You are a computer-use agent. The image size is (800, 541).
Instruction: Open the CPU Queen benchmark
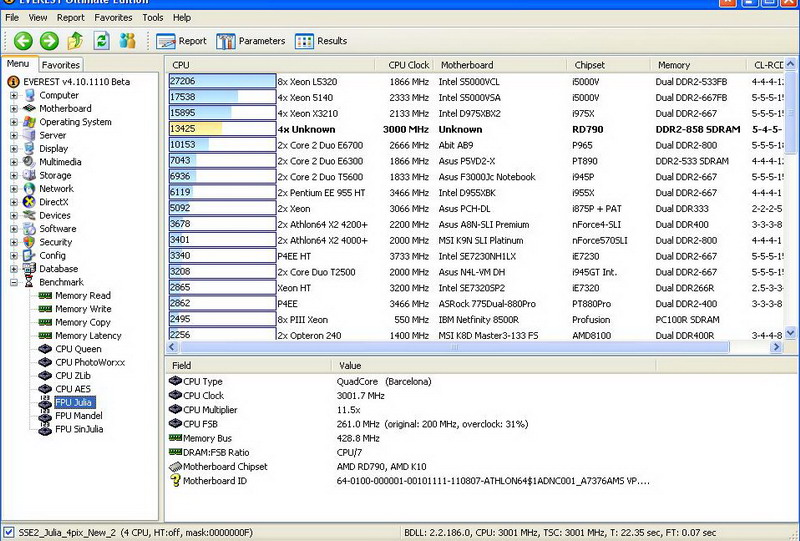[78, 349]
